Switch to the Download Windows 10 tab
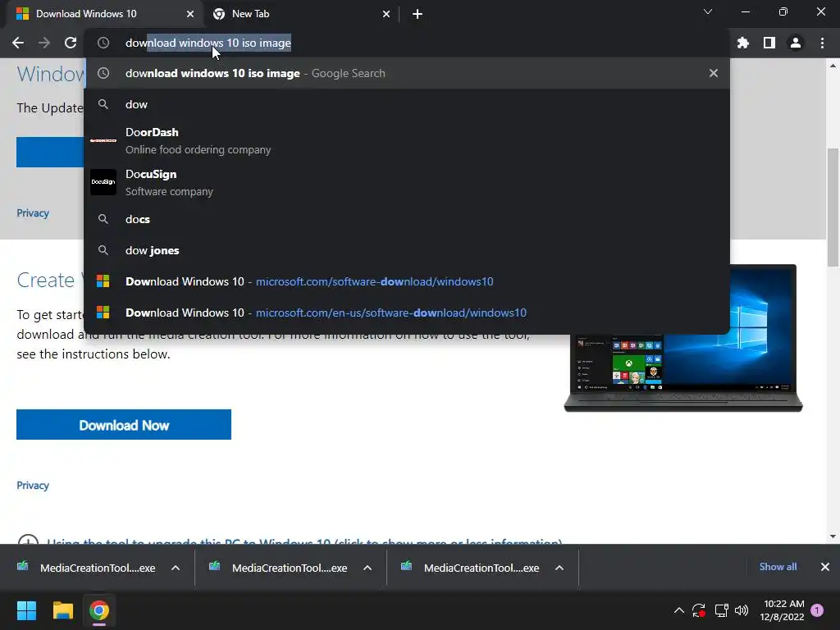Viewport: 840px width, 630px height. coord(104,14)
